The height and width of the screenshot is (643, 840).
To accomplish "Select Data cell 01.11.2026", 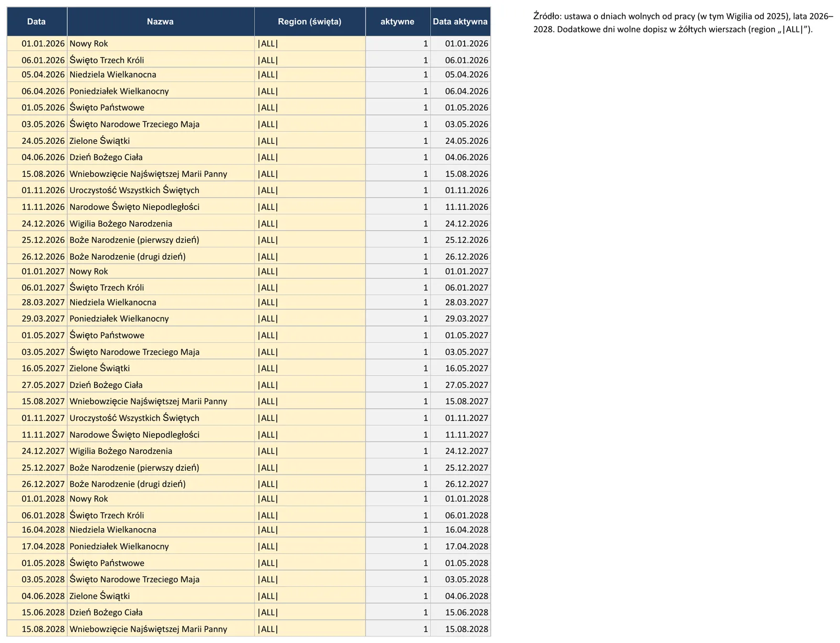I will click(x=37, y=190).
